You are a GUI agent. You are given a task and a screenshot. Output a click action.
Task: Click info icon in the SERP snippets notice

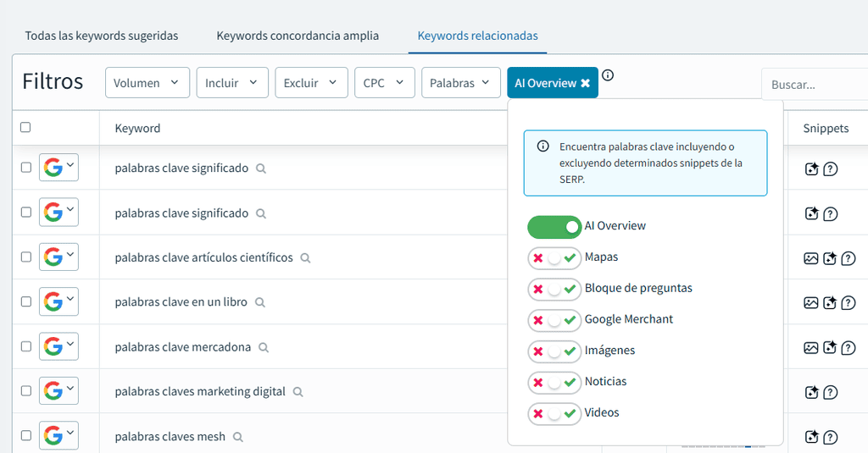(x=543, y=146)
